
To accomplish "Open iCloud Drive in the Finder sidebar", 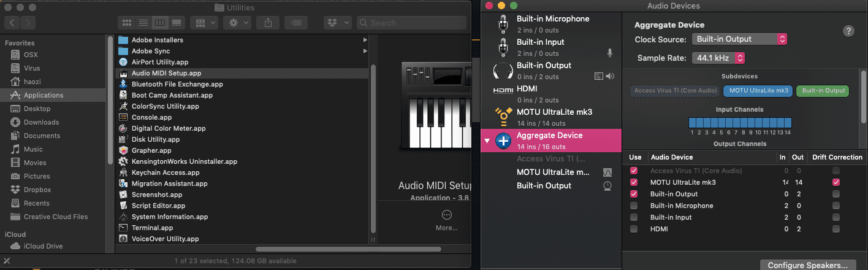I will (53, 246).
